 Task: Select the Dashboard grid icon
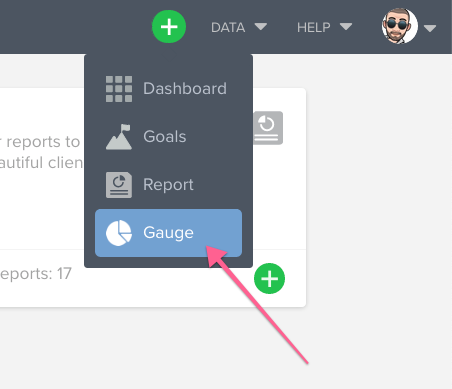click(x=119, y=89)
